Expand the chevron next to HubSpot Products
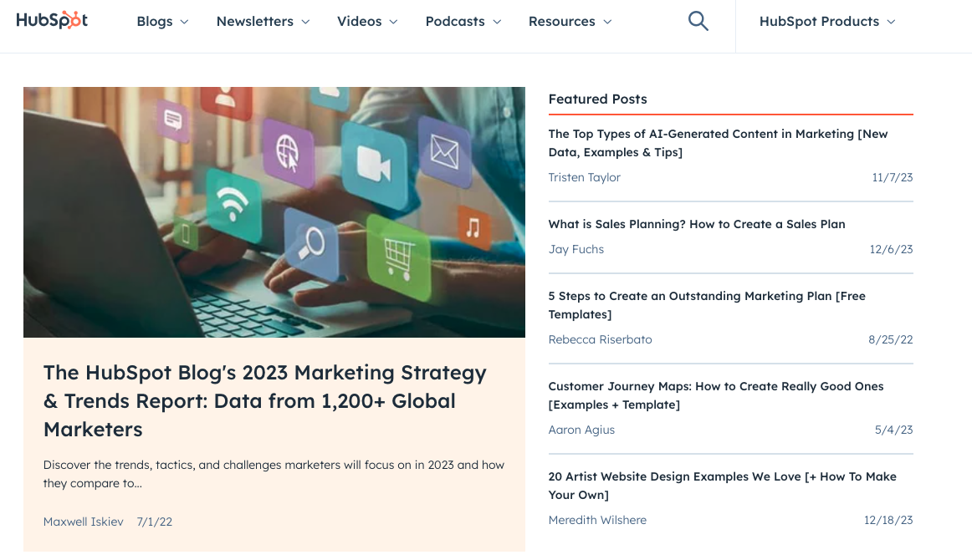Image resolution: width=972 pixels, height=560 pixels. [892, 23]
